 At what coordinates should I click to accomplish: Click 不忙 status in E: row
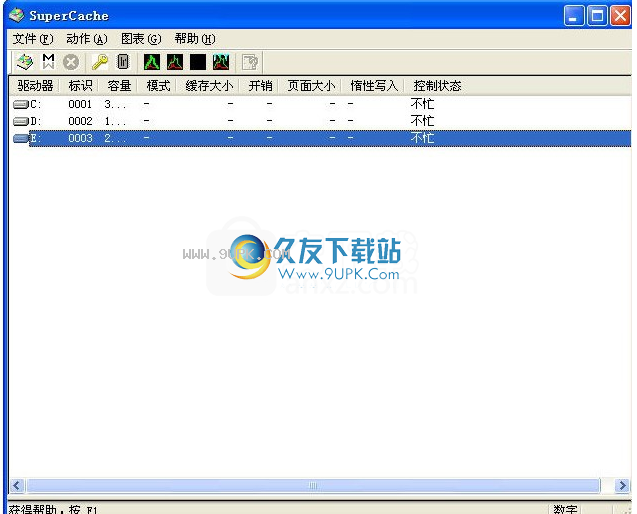coord(422,138)
